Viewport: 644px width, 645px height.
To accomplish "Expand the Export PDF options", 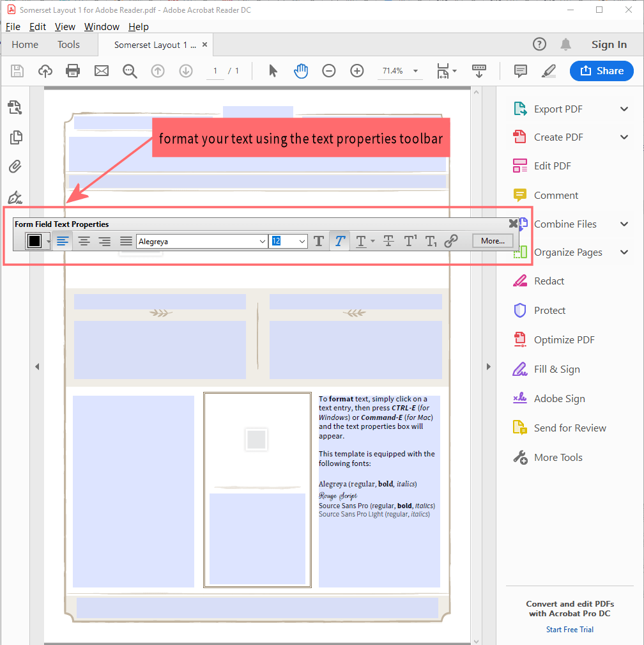I will click(x=624, y=109).
